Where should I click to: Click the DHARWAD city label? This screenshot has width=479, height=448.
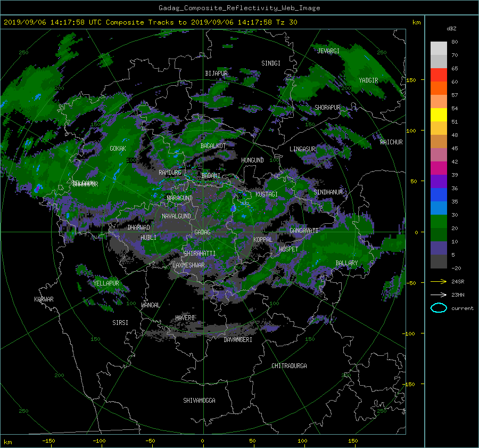coord(139,227)
